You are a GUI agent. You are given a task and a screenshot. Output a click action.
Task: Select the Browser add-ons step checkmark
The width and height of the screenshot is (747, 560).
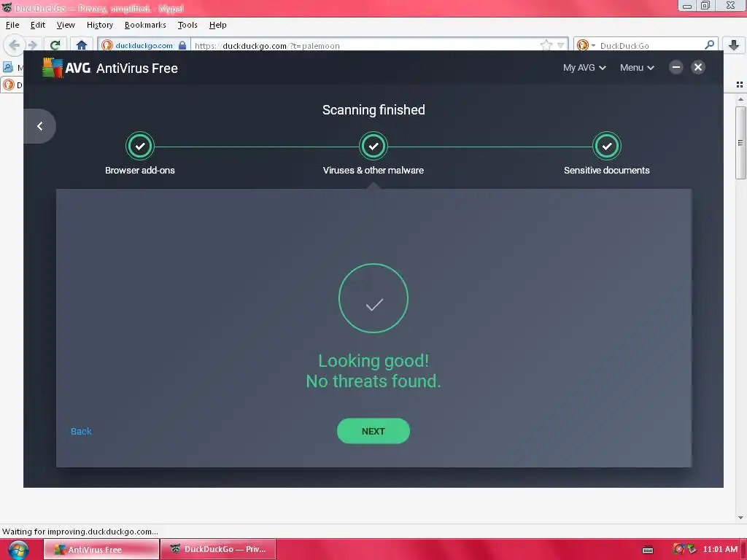point(139,146)
